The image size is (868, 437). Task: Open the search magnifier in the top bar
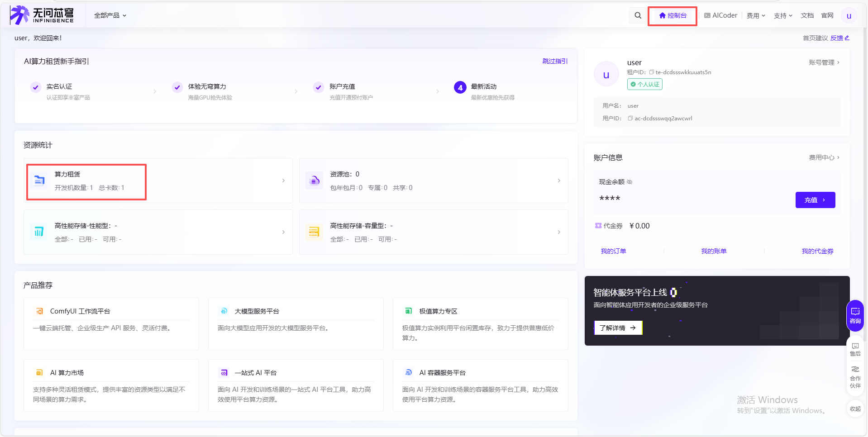[x=638, y=15]
